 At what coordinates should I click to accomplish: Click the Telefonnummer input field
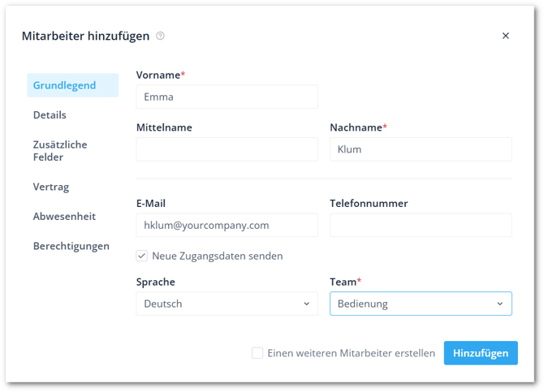pos(421,225)
